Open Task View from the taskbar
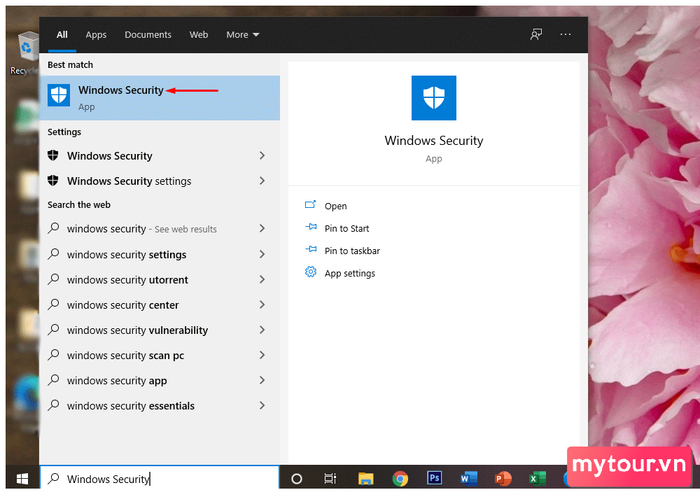The image size is (700, 497). (330, 479)
